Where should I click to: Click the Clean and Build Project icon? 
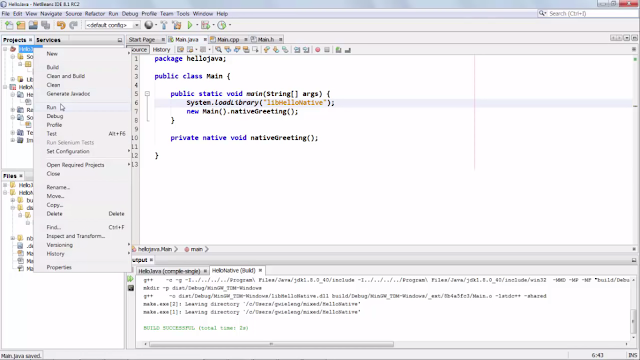point(177,25)
